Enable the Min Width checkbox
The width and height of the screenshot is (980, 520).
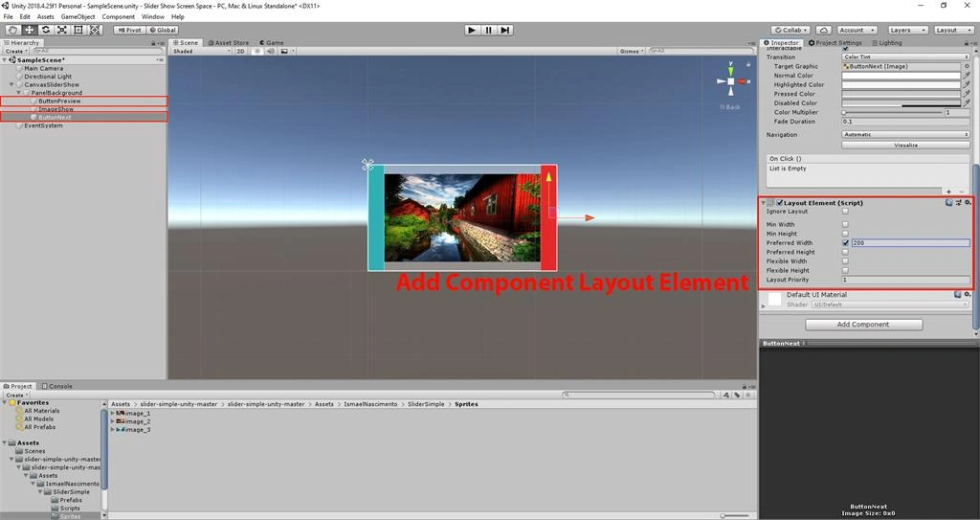coord(846,225)
